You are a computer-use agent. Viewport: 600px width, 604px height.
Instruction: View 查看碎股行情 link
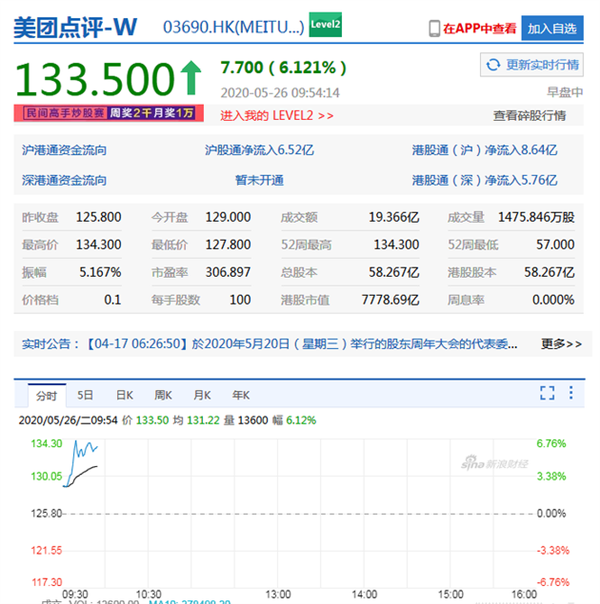(530, 116)
